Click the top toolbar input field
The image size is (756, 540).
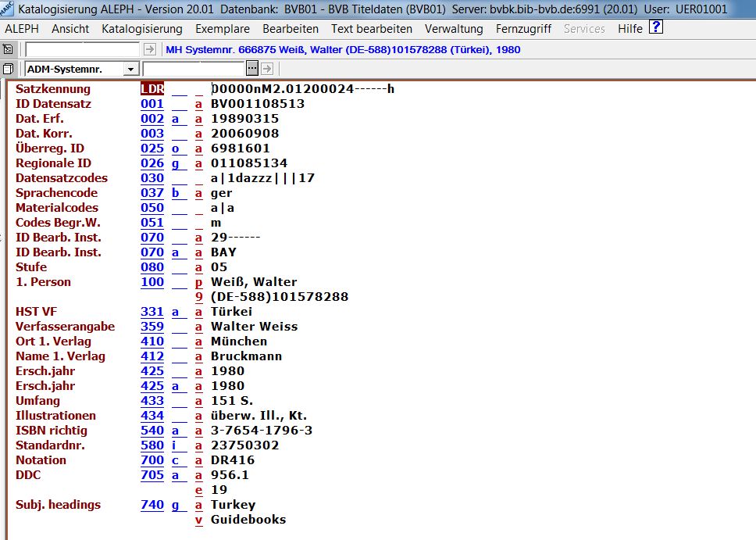pyautogui.click(x=82, y=49)
